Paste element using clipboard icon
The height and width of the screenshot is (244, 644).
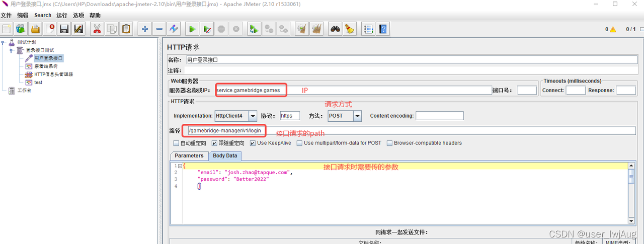tap(126, 29)
